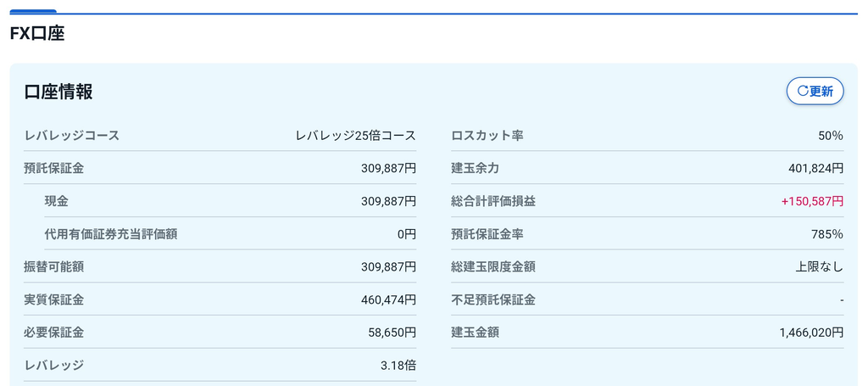Click the 預託保証金率 785% value

tap(827, 234)
